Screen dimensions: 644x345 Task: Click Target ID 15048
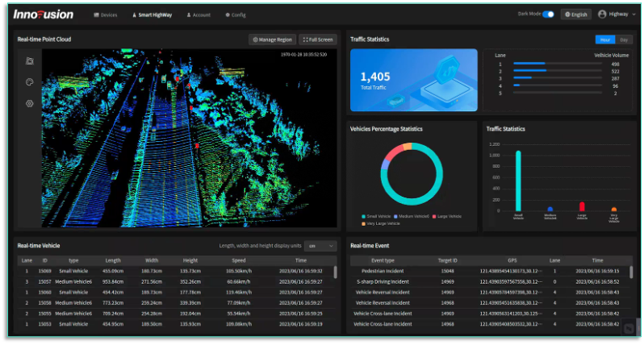[x=447, y=271]
